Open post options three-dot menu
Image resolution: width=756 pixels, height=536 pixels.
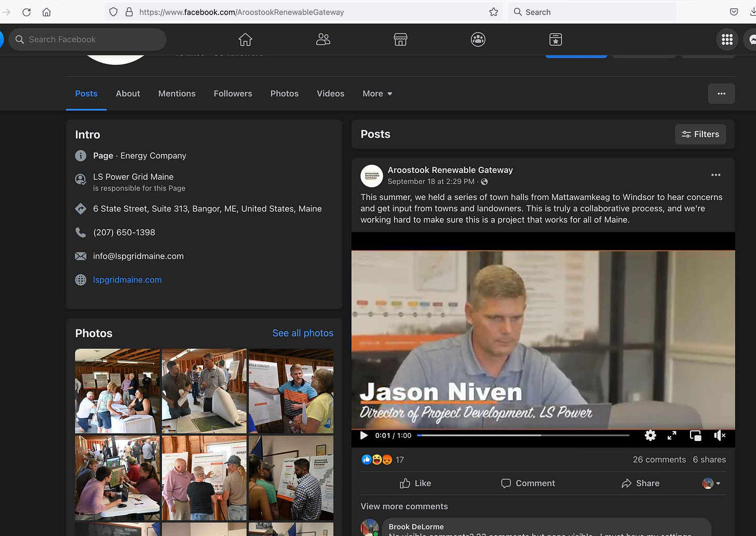tap(716, 175)
